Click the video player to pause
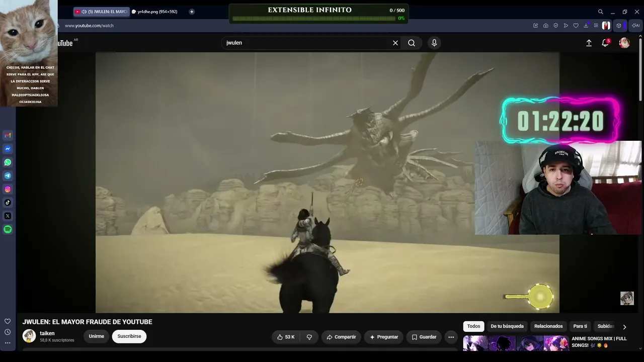This screenshot has height=362, width=644. (328, 183)
